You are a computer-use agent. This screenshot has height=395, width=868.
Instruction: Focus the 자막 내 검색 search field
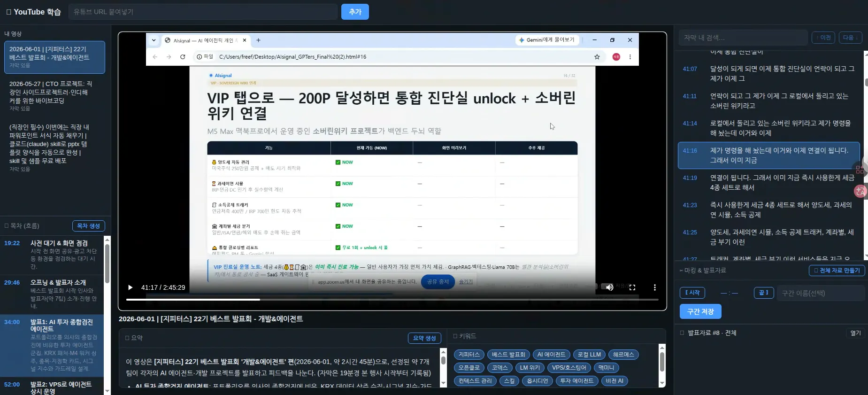(743, 38)
